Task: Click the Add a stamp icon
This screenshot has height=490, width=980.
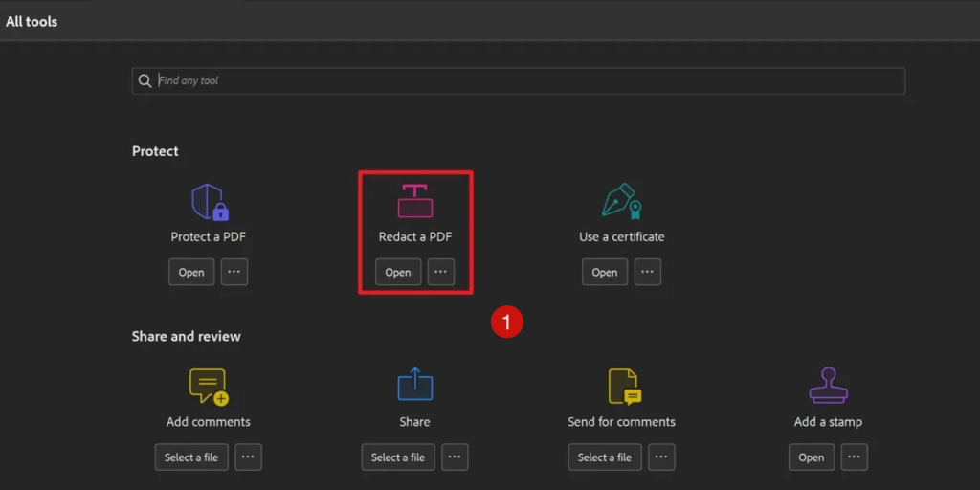Action: click(828, 386)
